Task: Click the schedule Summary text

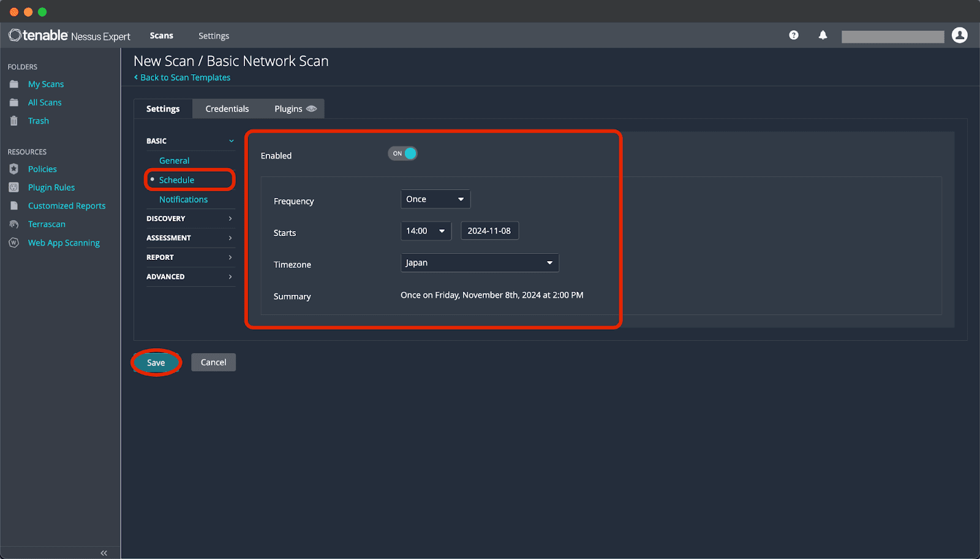Action: pos(492,295)
